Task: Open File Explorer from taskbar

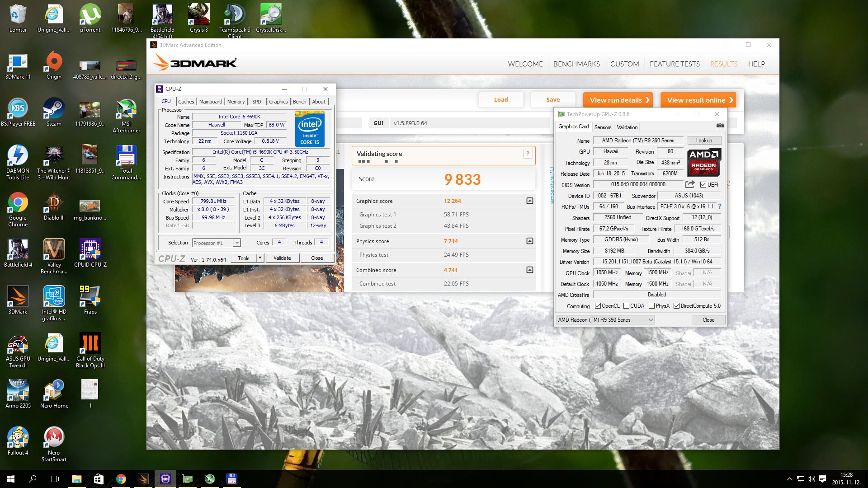Action: click(x=76, y=479)
